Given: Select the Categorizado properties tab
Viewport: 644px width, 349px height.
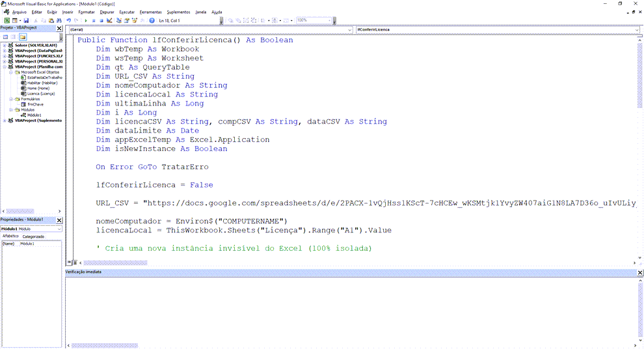Looking at the screenshot, I should [33, 236].
